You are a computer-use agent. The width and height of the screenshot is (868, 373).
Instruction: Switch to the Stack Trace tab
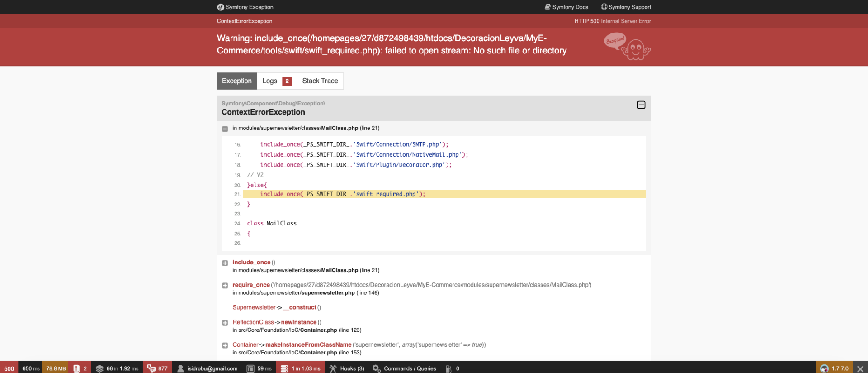coord(320,81)
